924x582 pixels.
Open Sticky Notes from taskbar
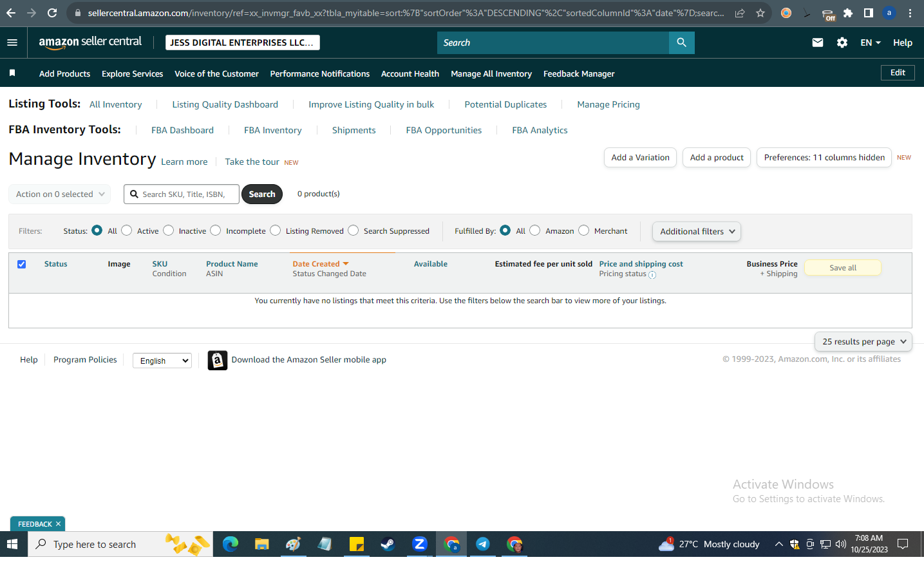(357, 544)
